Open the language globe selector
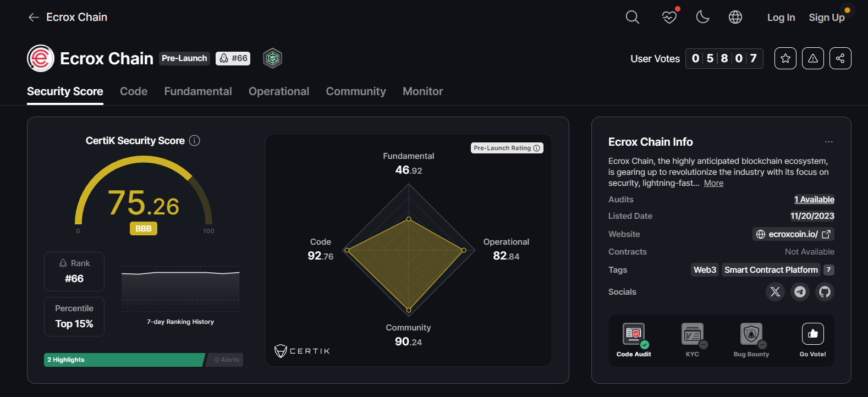The height and width of the screenshot is (397, 868). (735, 18)
